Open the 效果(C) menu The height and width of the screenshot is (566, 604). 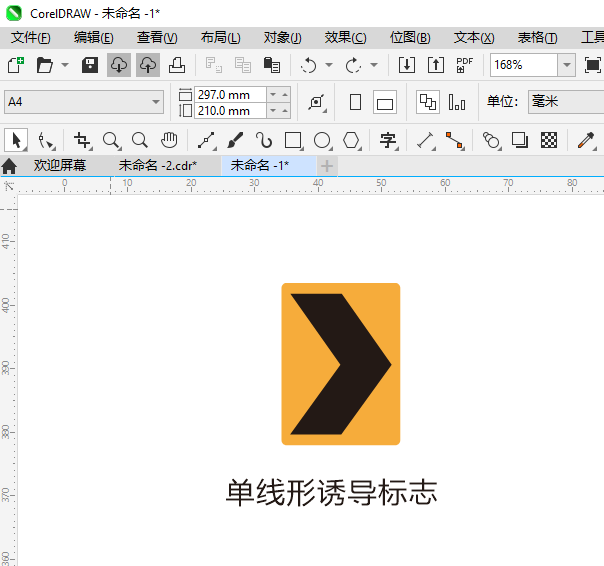345,38
